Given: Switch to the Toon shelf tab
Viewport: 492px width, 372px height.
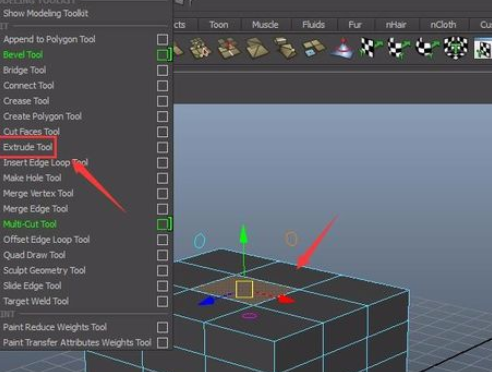Looking at the screenshot, I should point(219,25).
